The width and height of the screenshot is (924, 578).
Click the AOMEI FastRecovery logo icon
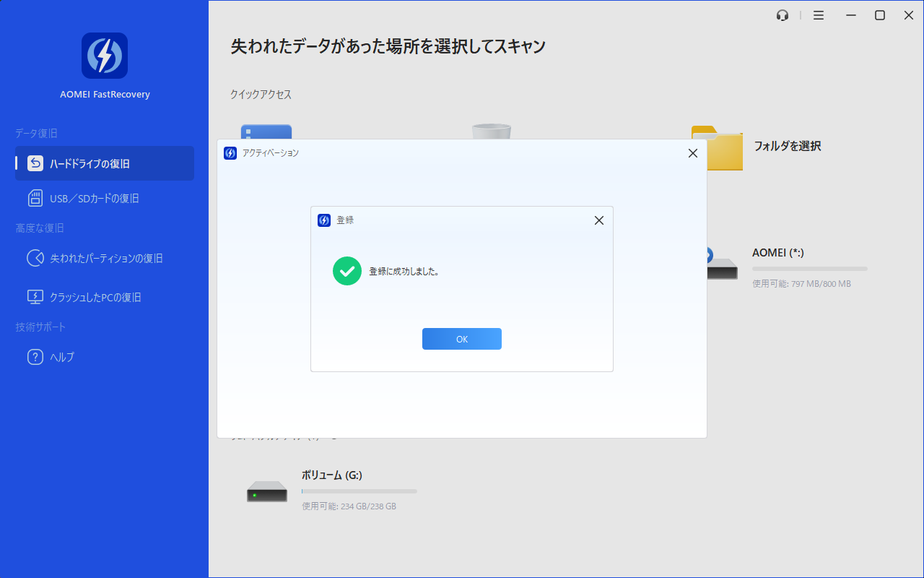[x=105, y=56]
